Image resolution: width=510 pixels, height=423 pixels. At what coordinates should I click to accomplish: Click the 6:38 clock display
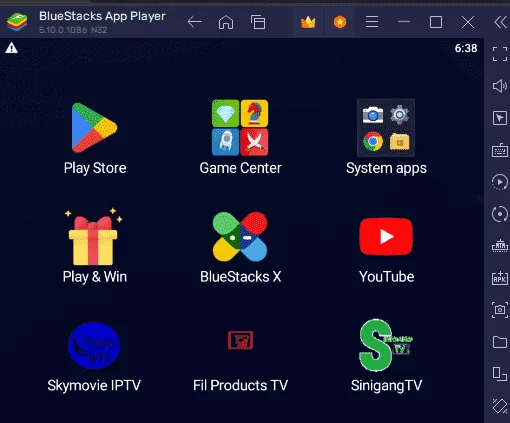(x=466, y=48)
